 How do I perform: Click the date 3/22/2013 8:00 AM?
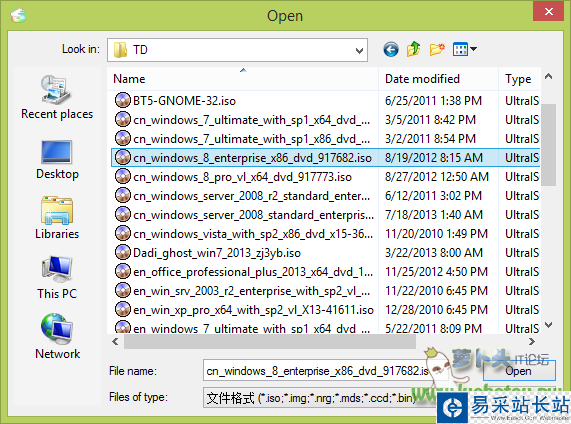(x=434, y=253)
